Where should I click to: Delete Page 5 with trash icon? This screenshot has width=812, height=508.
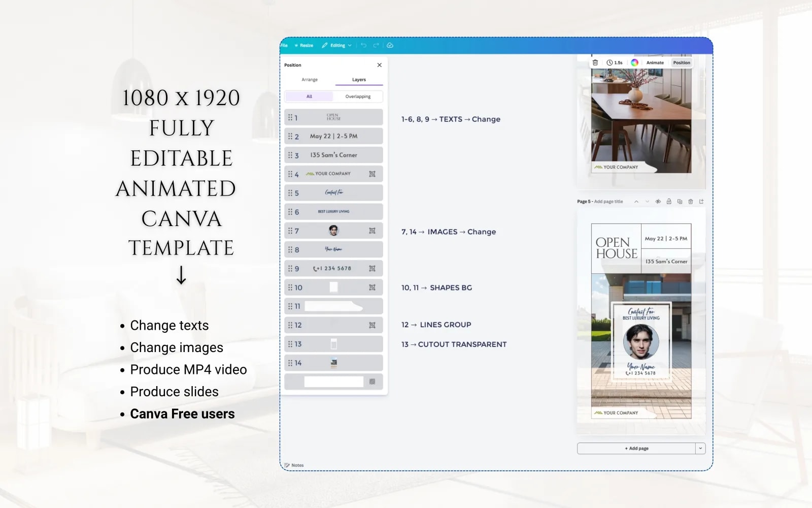[x=691, y=202]
